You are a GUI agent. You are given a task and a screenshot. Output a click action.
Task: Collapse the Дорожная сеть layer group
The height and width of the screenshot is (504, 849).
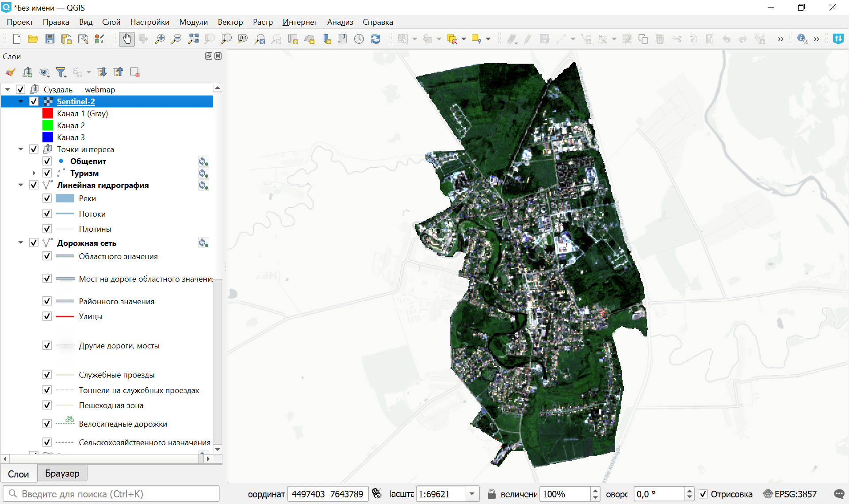tap(20, 243)
